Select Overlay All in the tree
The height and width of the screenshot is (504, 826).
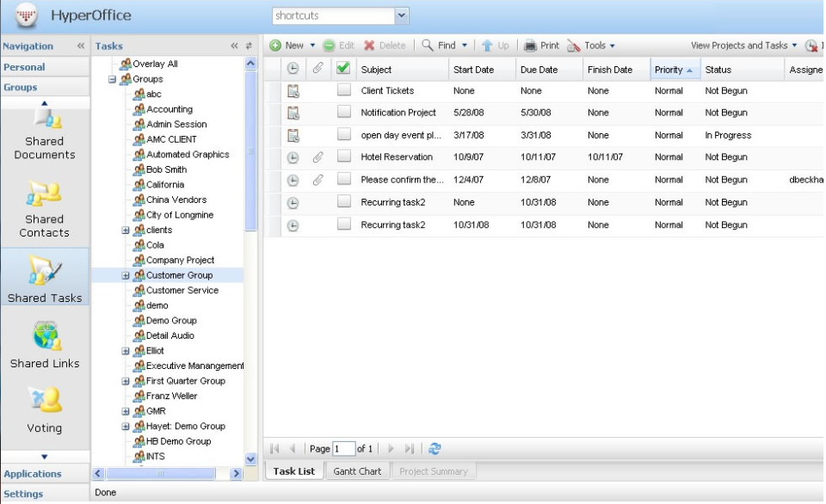pos(155,64)
